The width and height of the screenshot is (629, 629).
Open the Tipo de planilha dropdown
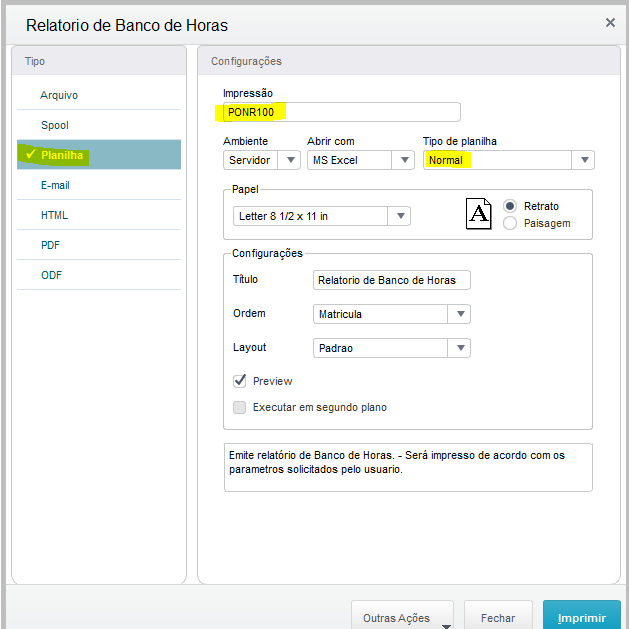(508, 160)
